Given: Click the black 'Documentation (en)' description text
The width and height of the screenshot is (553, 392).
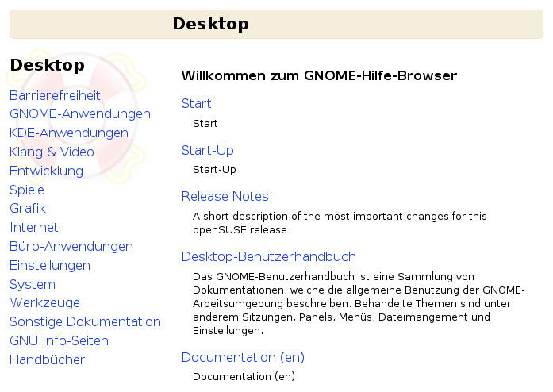Looking at the screenshot, I should click(x=244, y=376).
